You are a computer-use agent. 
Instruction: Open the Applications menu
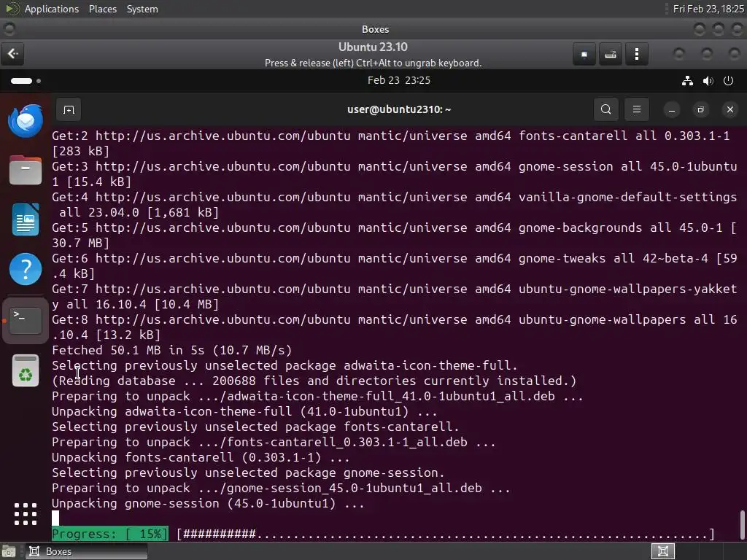point(52,9)
